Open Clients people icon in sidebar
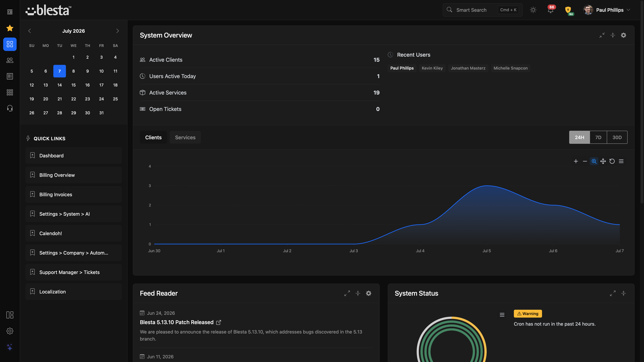The image size is (644, 362). click(x=10, y=60)
